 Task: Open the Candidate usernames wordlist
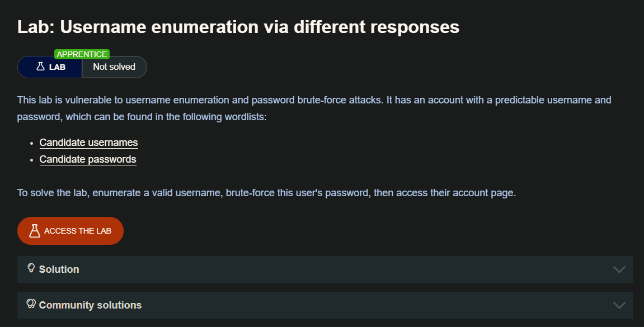tap(88, 143)
